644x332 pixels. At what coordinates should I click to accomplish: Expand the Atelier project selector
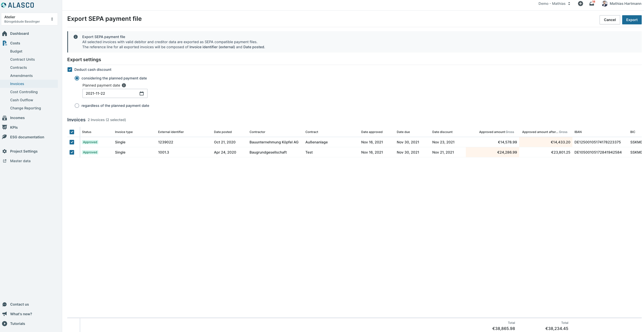pos(29,19)
